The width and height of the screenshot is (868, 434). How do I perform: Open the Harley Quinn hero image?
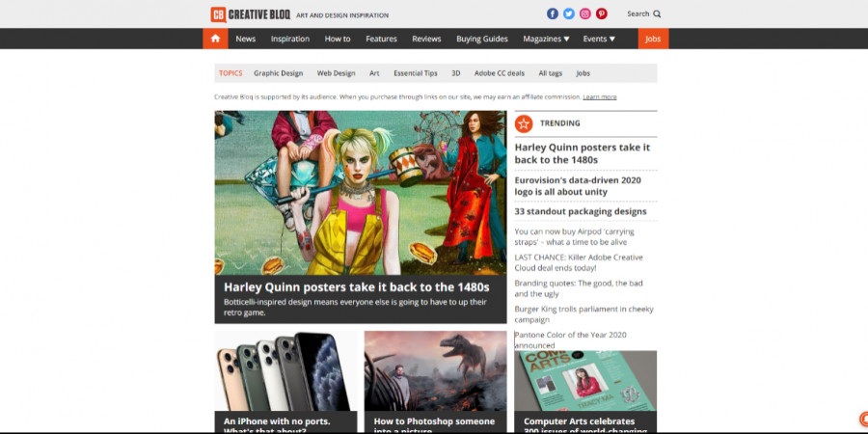pyautogui.click(x=361, y=193)
